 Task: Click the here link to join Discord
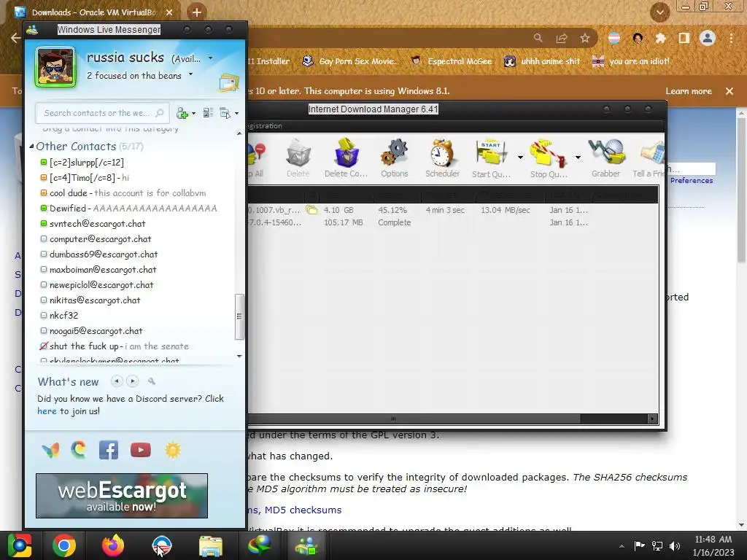point(47,411)
